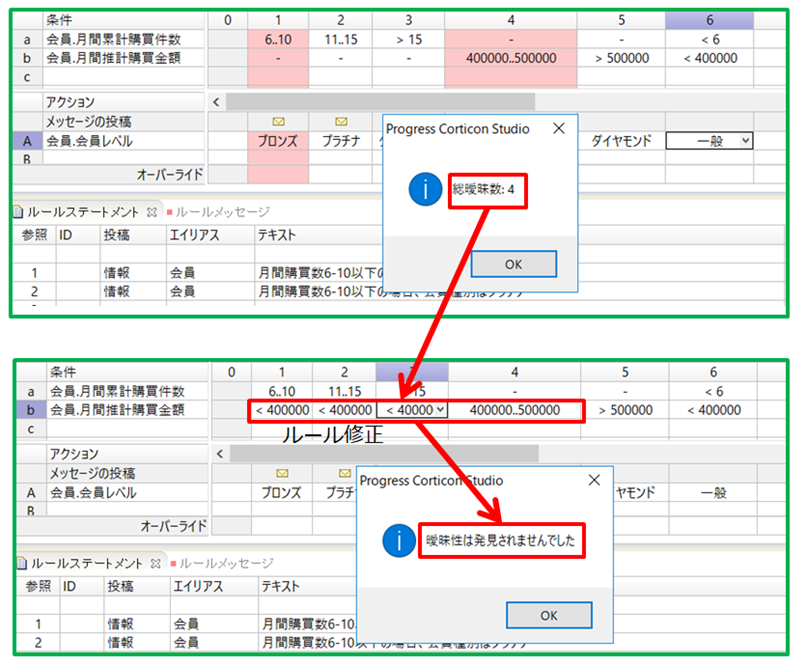This screenshot has width=807, height=665.
Task: Click the envelope icon above the ブロンズ column
Action: point(278,123)
